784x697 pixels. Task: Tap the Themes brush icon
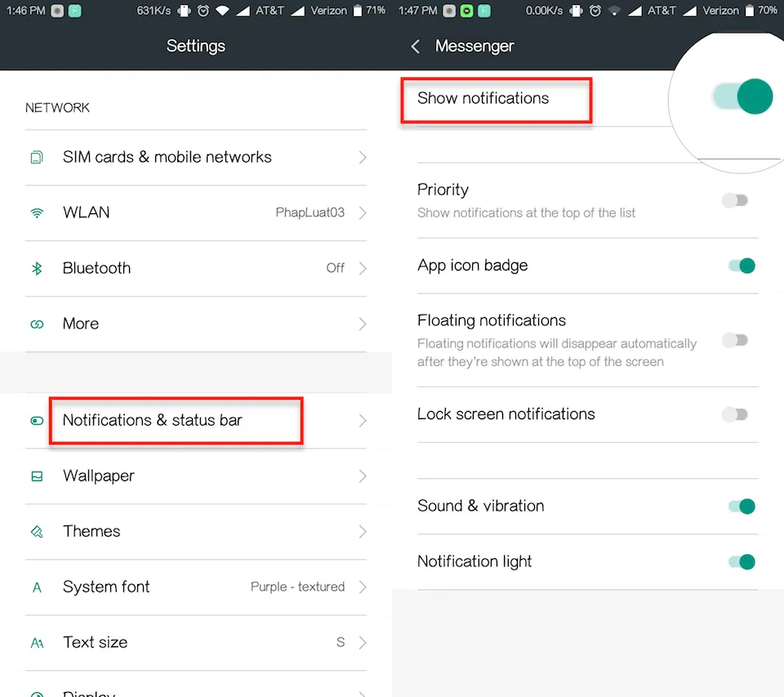[x=37, y=531]
